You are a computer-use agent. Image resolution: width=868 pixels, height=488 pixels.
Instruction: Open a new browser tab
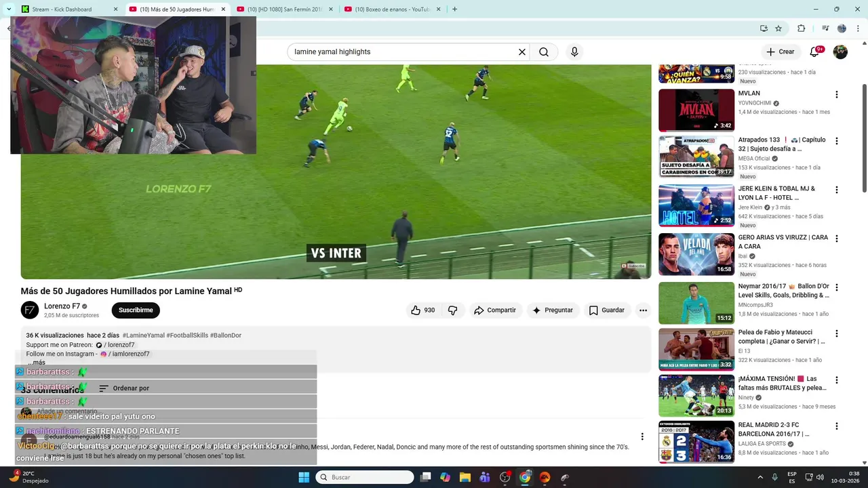click(454, 9)
